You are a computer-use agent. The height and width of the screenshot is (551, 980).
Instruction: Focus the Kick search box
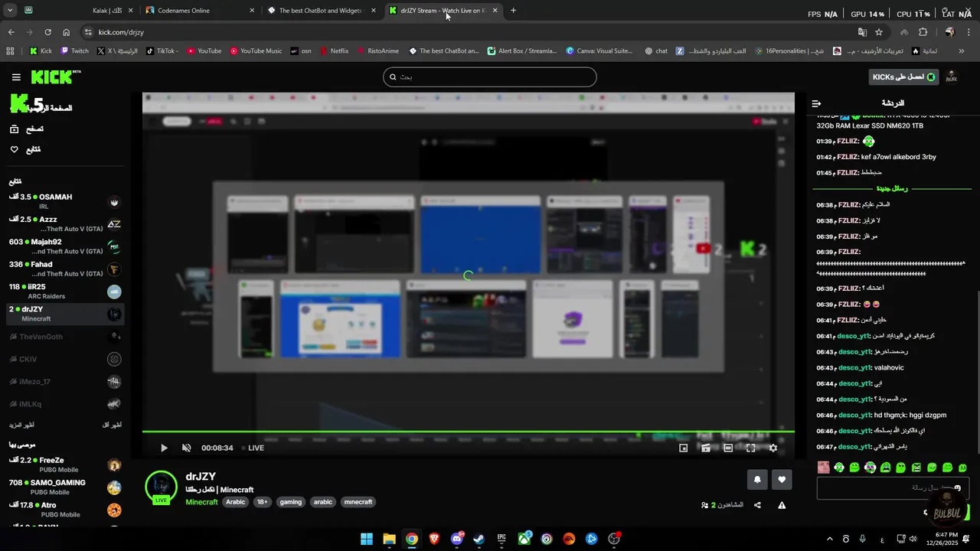tap(490, 77)
